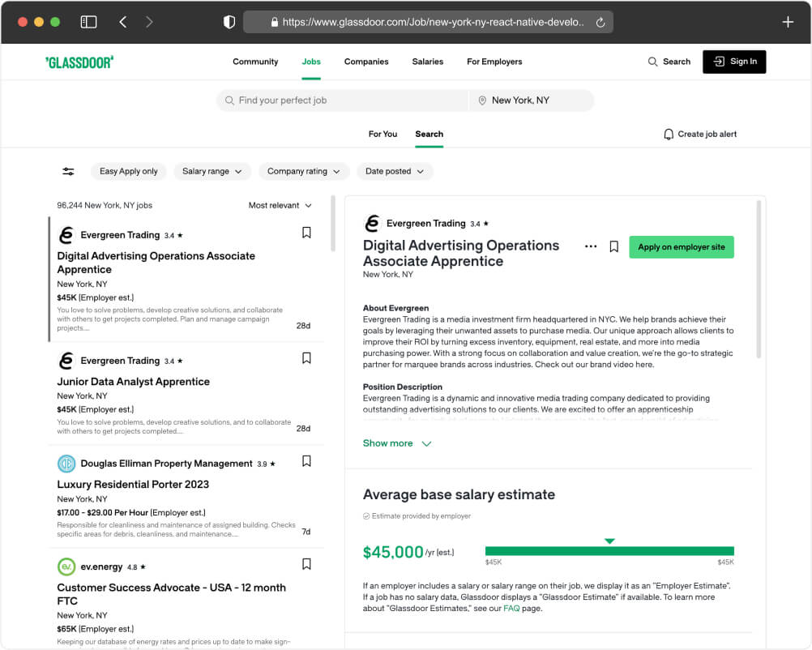Viewport: 812px width, 650px height.
Task: Click the Create job alert bell icon
Action: pos(668,134)
